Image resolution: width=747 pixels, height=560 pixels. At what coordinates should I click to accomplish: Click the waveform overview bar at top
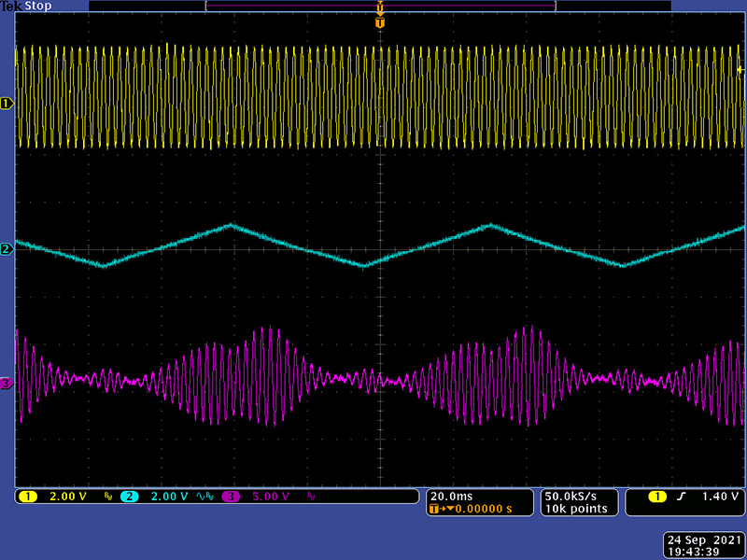pyautogui.click(x=379, y=6)
